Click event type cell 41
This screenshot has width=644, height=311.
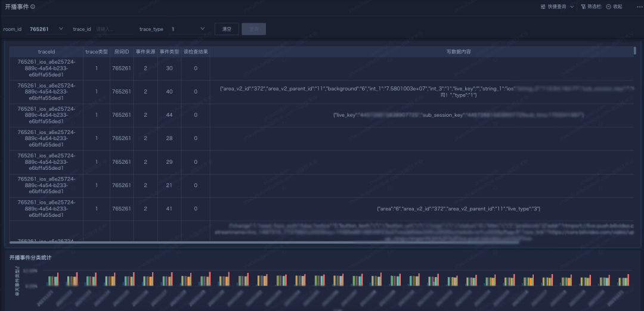[169, 209]
